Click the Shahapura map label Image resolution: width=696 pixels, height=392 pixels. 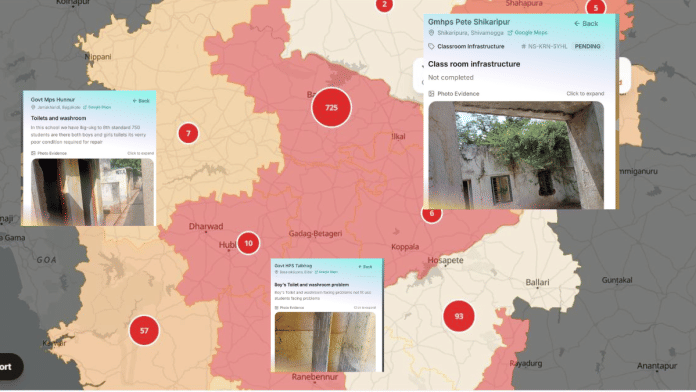(524, 4)
